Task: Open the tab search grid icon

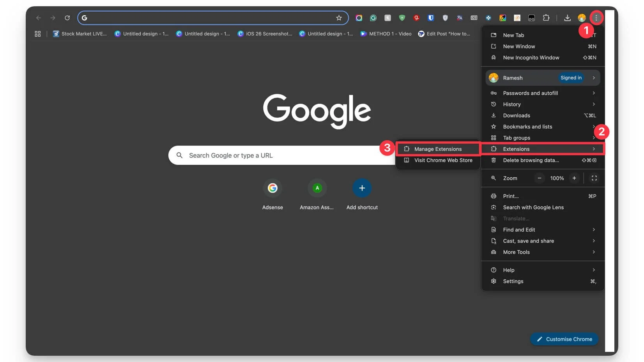Action: (37, 34)
